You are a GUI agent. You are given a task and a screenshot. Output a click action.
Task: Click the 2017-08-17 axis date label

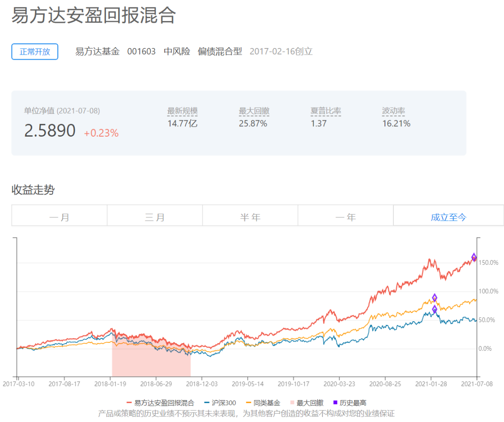(x=64, y=384)
